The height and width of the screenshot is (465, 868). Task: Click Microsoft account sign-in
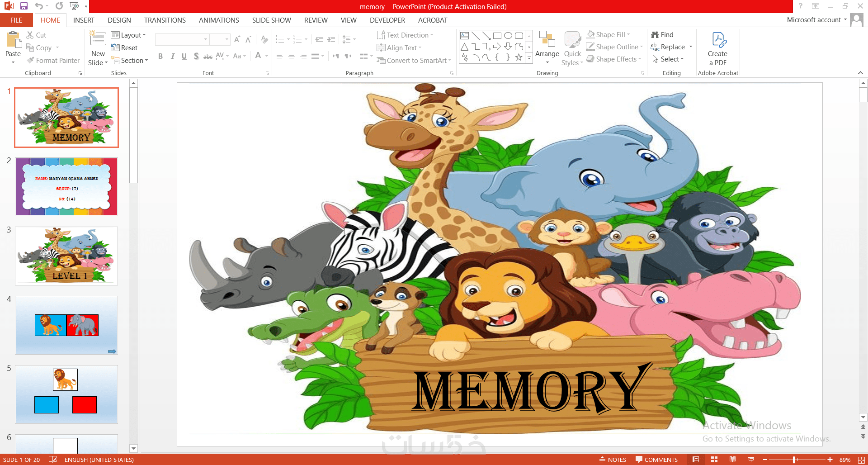[x=816, y=20]
